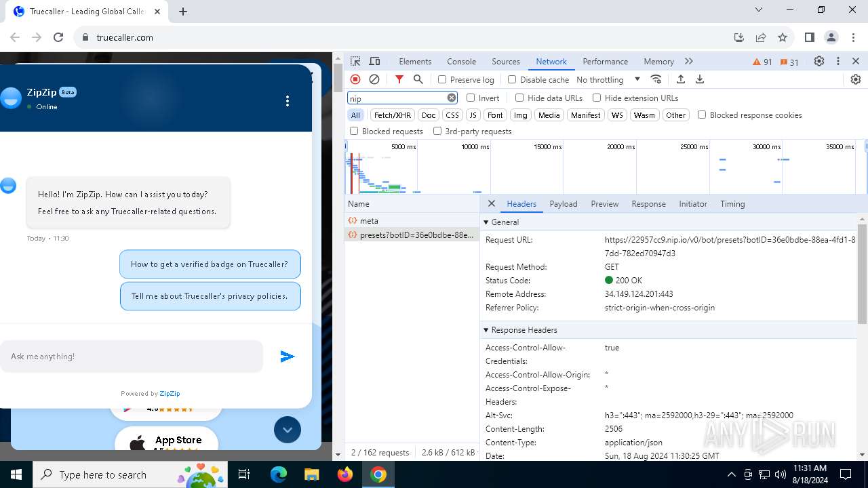
Task: Show more DevTools tabs chevron
Action: coord(689,61)
